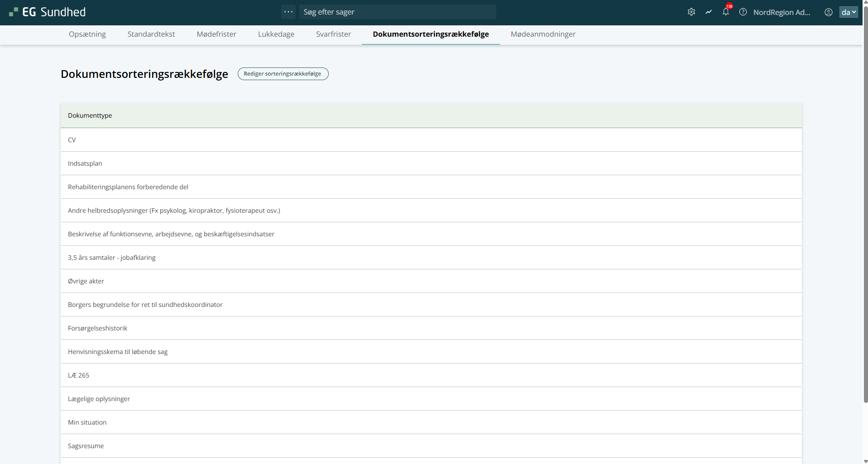The width and height of the screenshot is (868, 464).
Task: Click the 'Søg efter sager' search field
Action: pos(397,12)
